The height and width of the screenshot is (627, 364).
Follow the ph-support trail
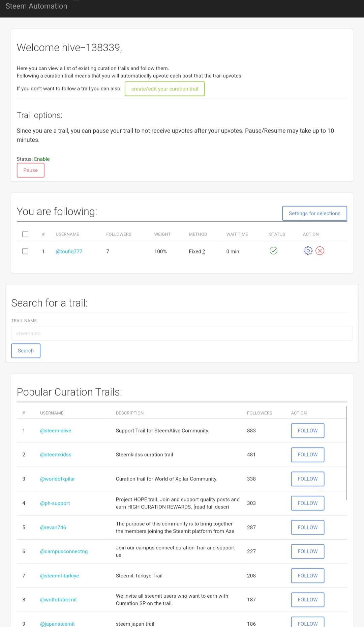tap(307, 503)
